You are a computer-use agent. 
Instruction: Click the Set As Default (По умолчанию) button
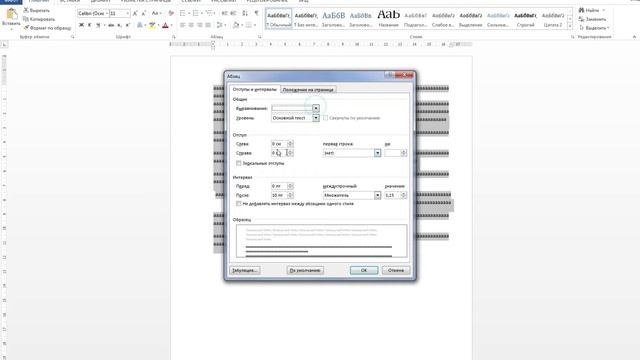click(x=305, y=270)
